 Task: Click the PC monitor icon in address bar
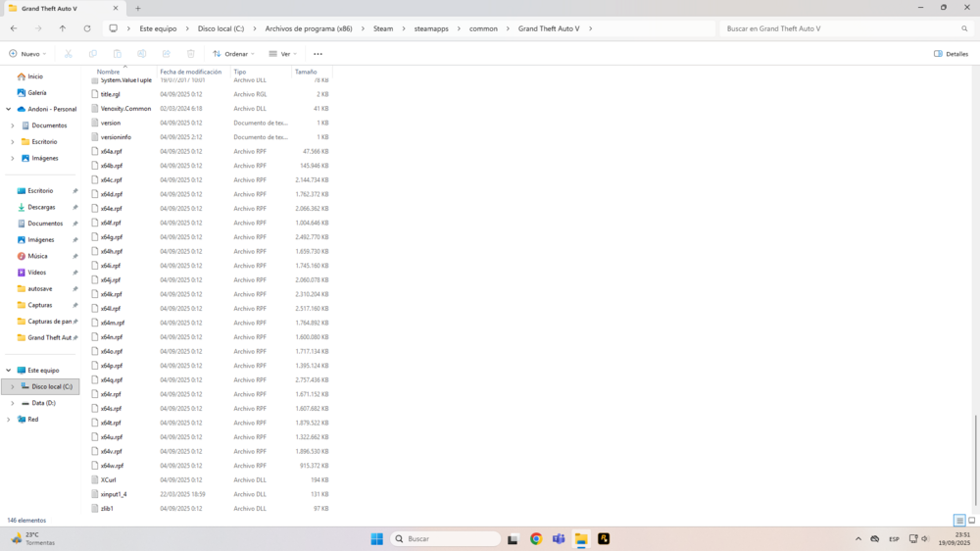tap(113, 28)
